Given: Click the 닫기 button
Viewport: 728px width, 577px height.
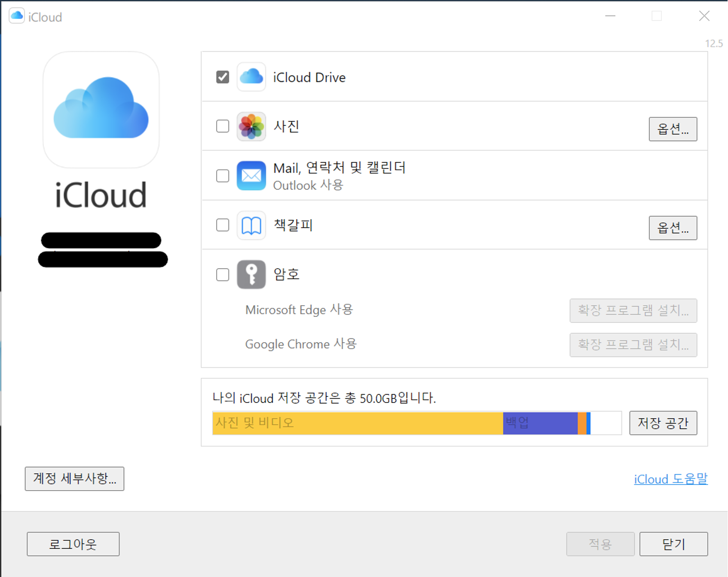Looking at the screenshot, I should click(x=674, y=544).
